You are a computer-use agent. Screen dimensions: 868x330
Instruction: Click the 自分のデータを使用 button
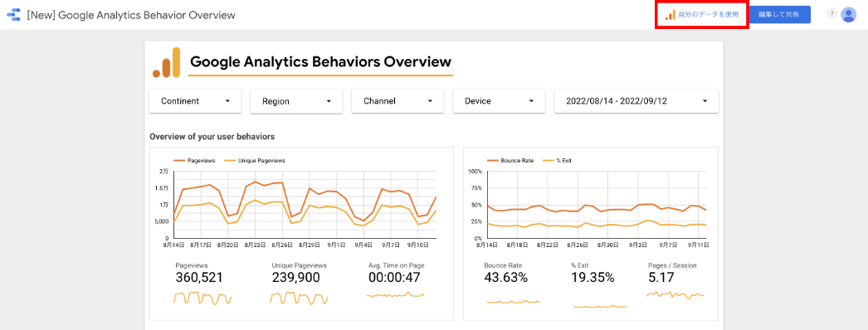coord(702,15)
